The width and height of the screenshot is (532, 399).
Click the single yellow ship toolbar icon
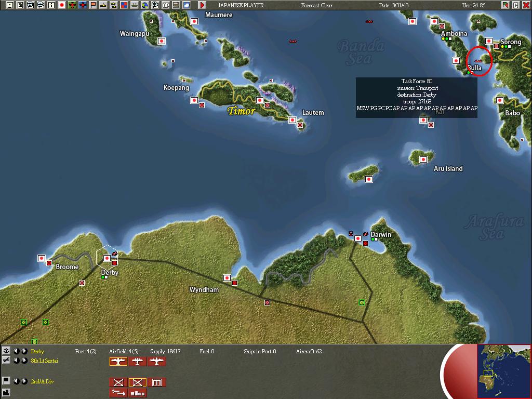pos(103,5)
